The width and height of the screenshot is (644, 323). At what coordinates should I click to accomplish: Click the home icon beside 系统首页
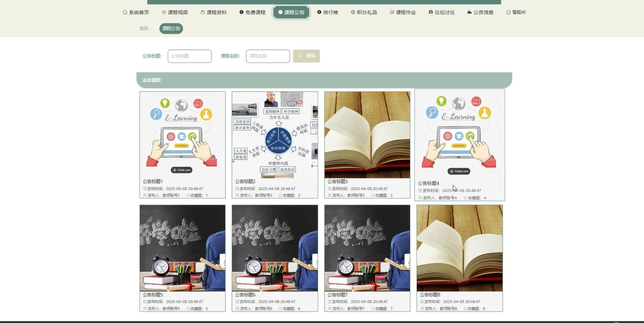pos(125,12)
